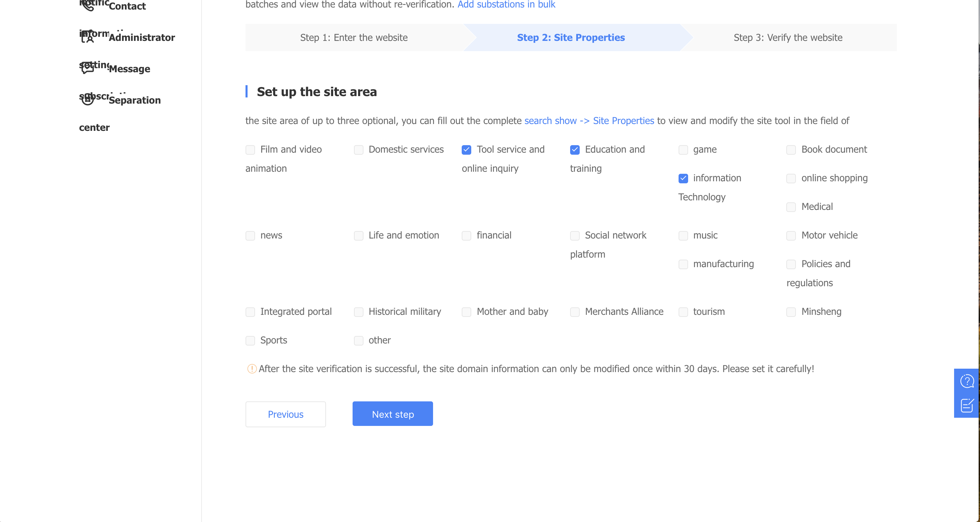The height and width of the screenshot is (522, 980).
Task: Tick the online shopping checkbox
Action: pyautogui.click(x=791, y=178)
